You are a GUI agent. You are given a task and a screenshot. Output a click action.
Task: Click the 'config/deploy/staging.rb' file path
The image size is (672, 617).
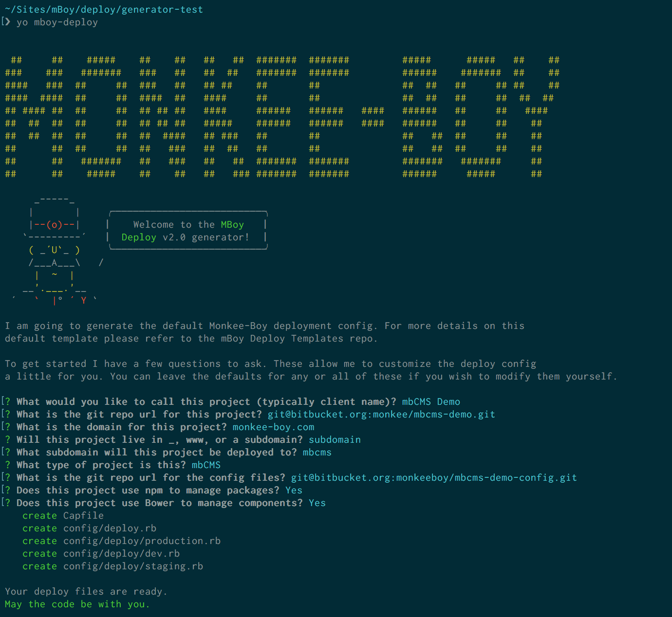pos(133,566)
